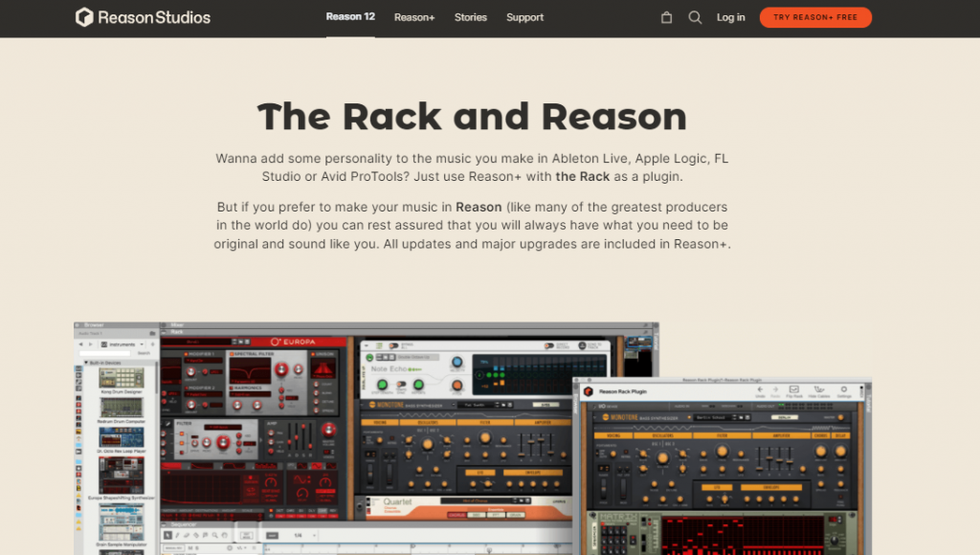The image size is (980, 555).
Task: Select the sequencer pencil tool
Action: (x=177, y=535)
